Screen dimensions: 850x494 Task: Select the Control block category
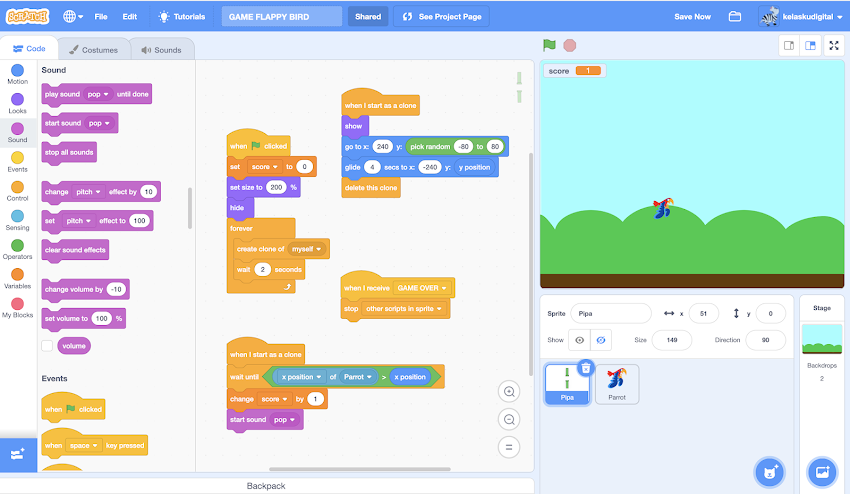pos(17,191)
